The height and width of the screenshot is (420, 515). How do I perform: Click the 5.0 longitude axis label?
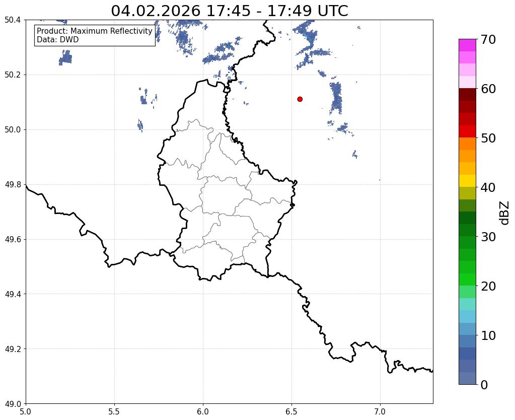26,412
